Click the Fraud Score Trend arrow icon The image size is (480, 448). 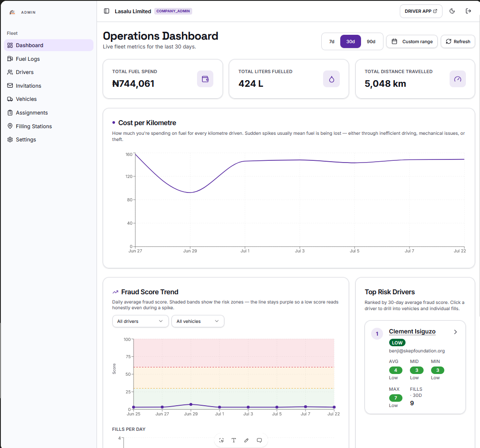[115, 292]
